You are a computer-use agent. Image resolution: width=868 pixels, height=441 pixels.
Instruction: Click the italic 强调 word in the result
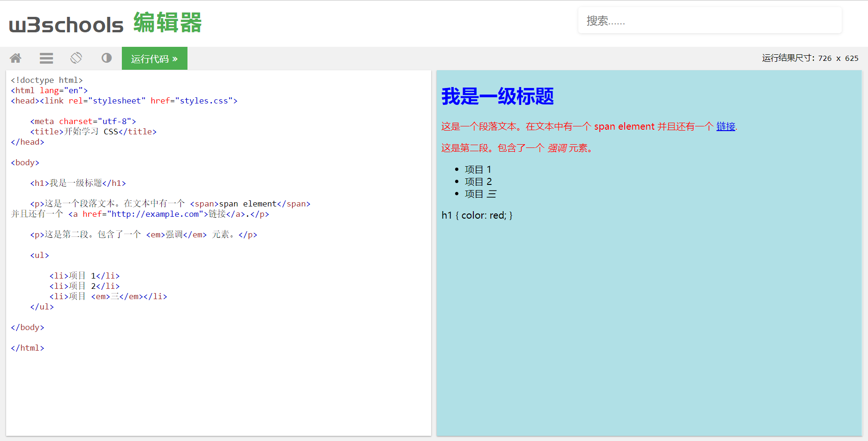[557, 148]
